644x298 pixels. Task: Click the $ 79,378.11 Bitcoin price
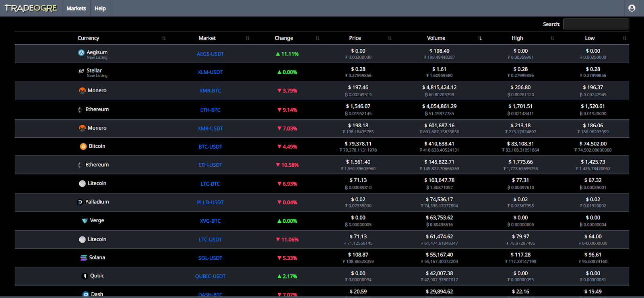click(358, 144)
